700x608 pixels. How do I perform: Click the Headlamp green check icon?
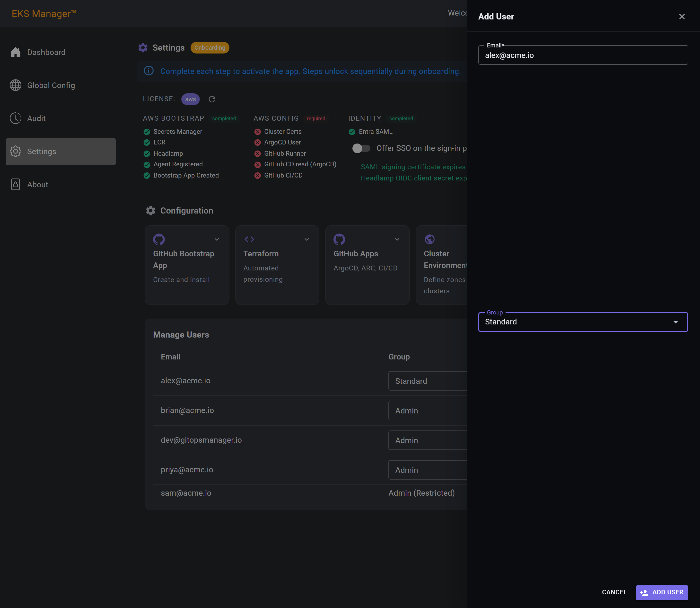point(147,154)
